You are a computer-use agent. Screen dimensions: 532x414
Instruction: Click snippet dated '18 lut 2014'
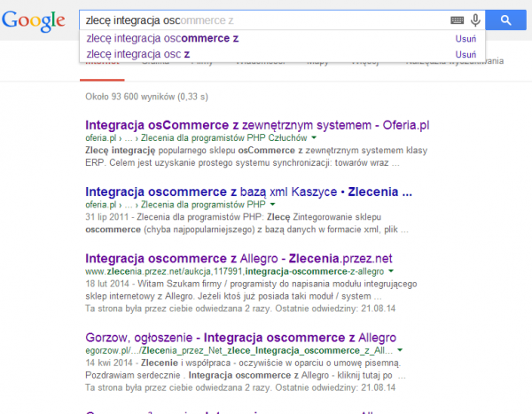[251, 290]
